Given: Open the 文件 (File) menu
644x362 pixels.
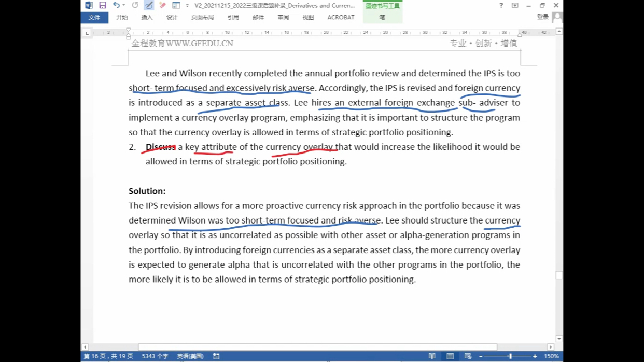Looking at the screenshot, I should (94, 17).
